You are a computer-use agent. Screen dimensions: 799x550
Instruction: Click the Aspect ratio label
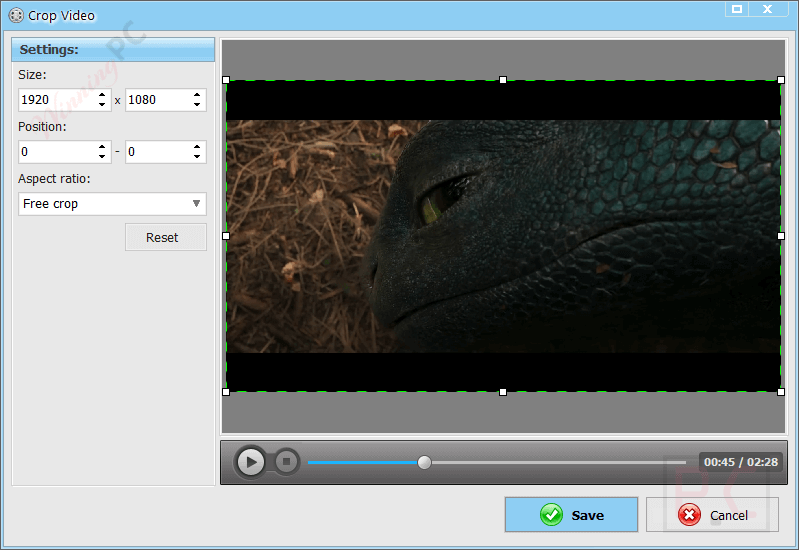(54, 179)
